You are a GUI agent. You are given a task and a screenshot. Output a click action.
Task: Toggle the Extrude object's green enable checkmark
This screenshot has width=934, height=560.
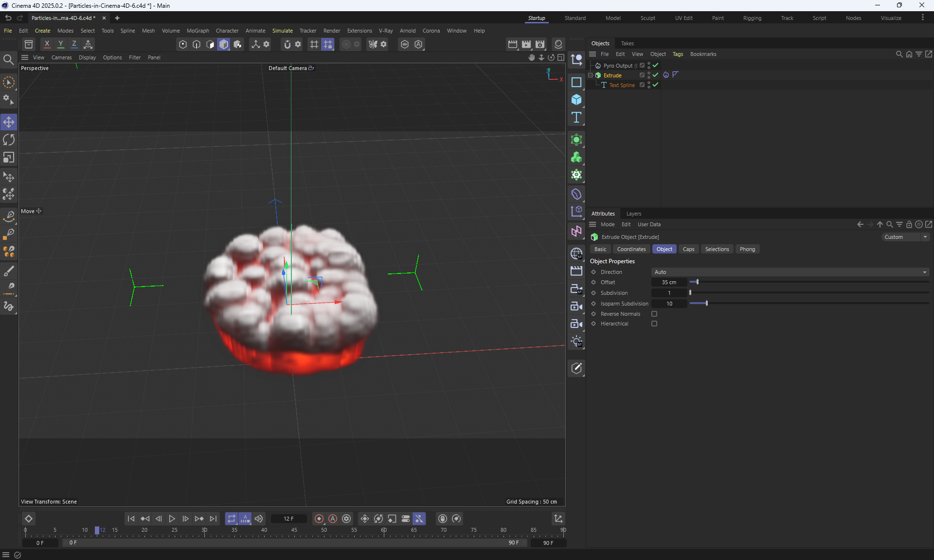pyautogui.click(x=656, y=75)
